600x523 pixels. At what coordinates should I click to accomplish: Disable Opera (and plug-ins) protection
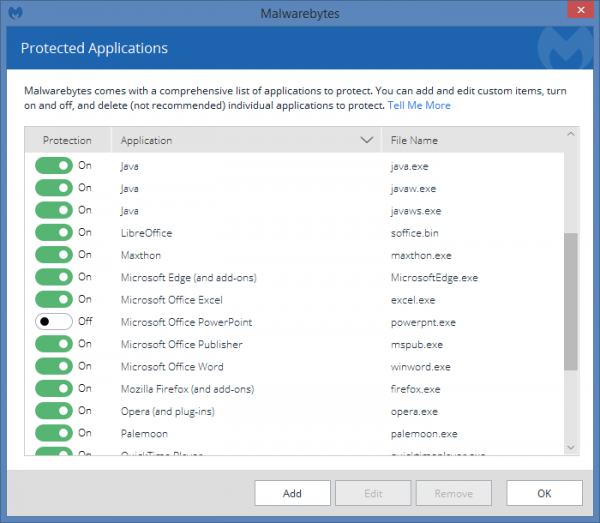click(x=54, y=411)
